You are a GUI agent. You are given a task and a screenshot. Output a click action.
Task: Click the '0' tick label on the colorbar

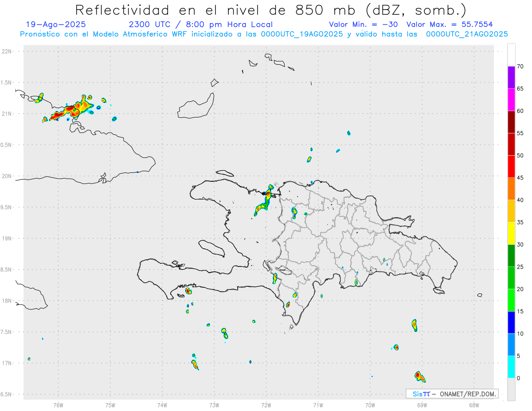tap(519, 378)
